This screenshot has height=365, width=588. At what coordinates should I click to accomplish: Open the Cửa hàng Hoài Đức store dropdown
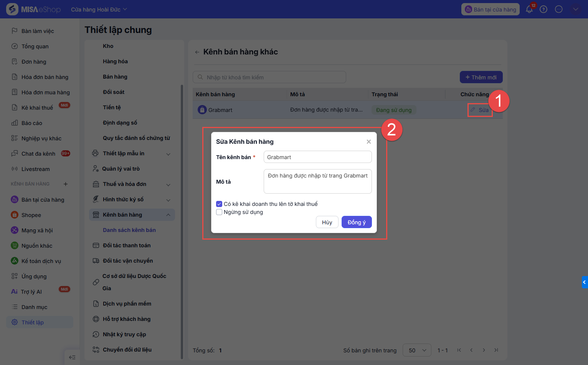point(99,10)
